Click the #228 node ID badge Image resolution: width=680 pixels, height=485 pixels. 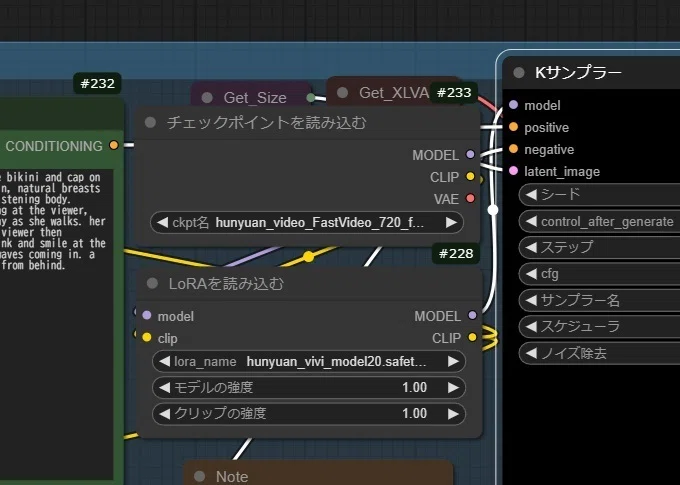click(x=456, y=253)
